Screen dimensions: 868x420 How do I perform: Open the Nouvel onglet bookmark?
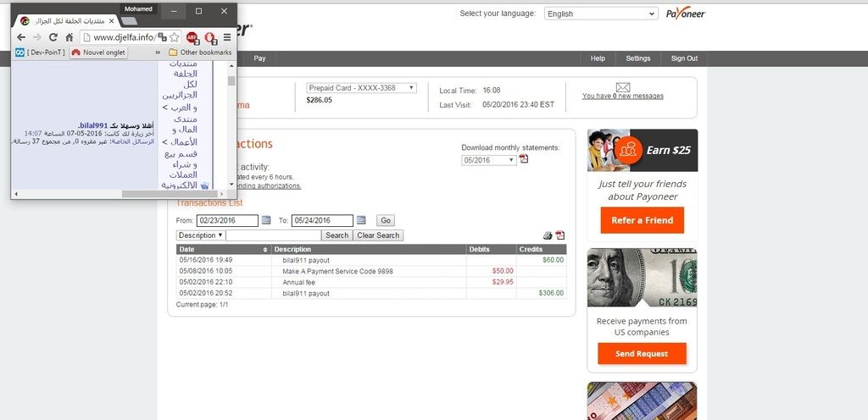(x=98, y=52)
